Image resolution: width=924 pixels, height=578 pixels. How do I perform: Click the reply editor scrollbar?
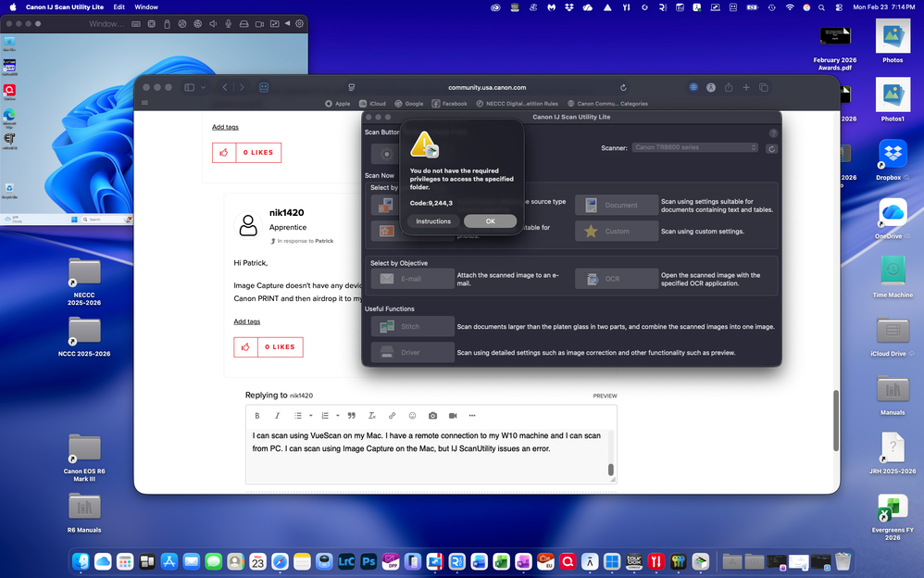coord(610,470)
